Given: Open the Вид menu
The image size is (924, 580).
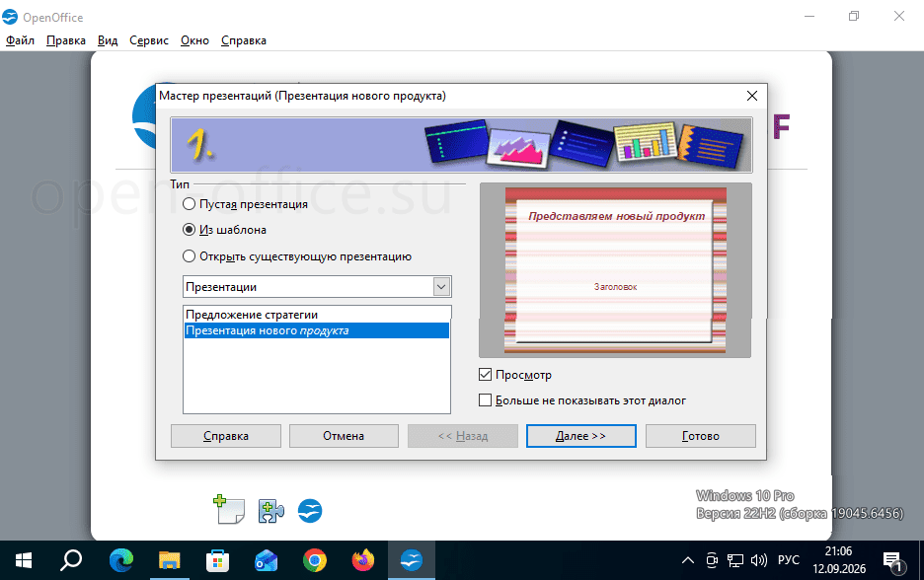Looking at the screenshot, I should click(108, 40).
